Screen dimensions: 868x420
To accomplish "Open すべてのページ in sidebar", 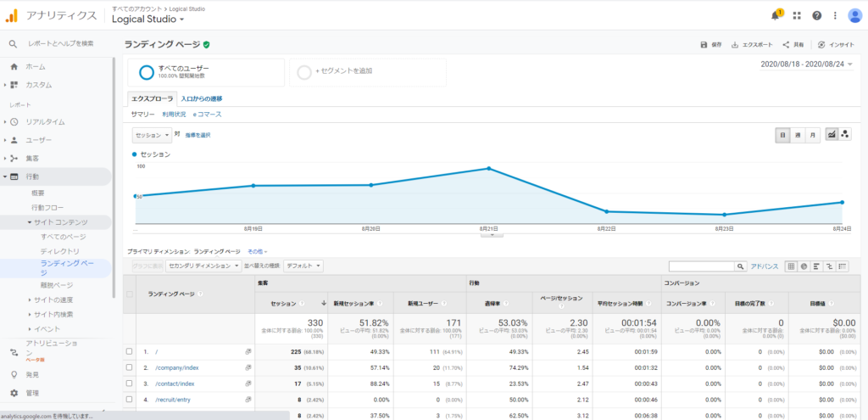I will [63, 237].
